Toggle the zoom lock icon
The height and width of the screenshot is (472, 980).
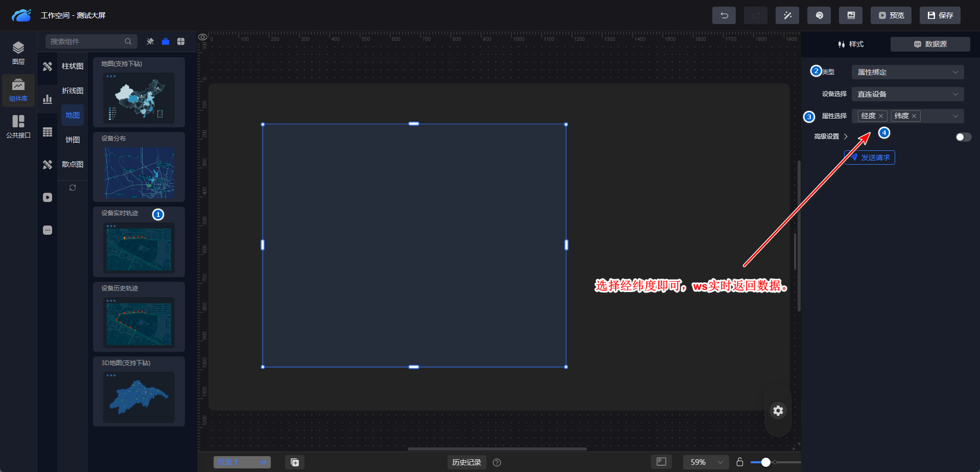pos(739,462)
